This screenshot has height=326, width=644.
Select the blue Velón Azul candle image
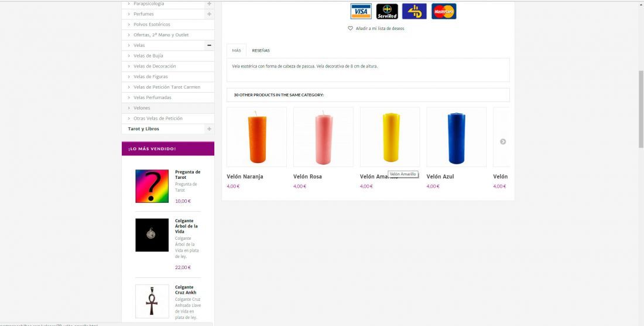click(456, 137)
